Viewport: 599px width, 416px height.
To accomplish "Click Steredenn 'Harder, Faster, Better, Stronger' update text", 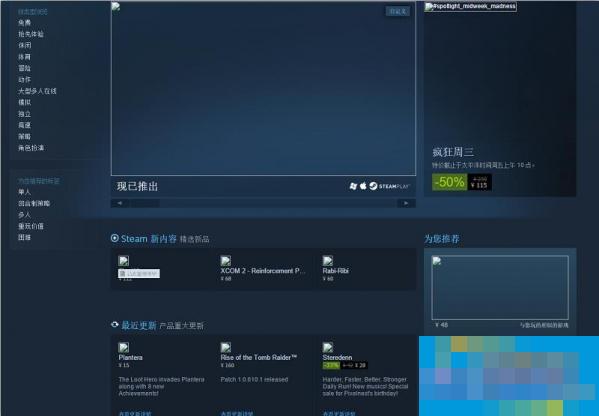I will coord(365,386).
